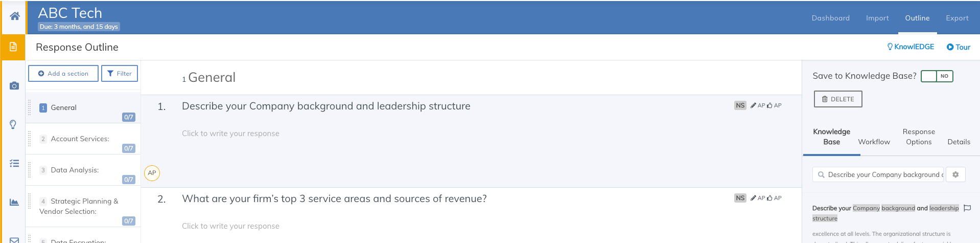Viewport: 980px width, 243px height.
Task: Click the search settings gear icon
Action: pos(955,174)
